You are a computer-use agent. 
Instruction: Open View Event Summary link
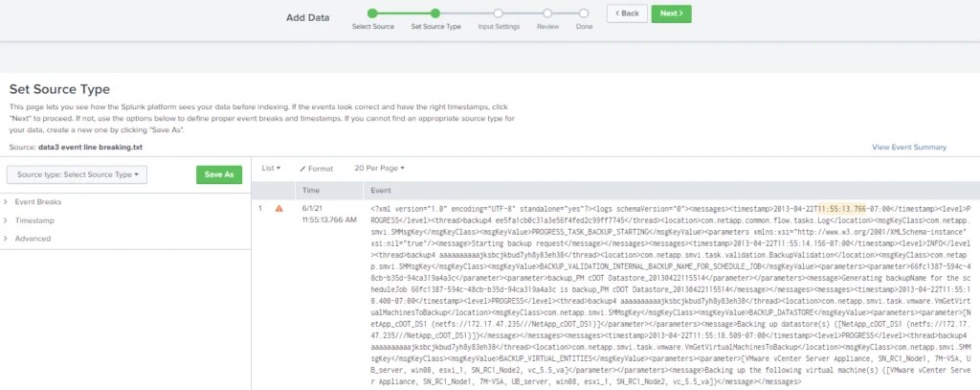pos(909,148)
